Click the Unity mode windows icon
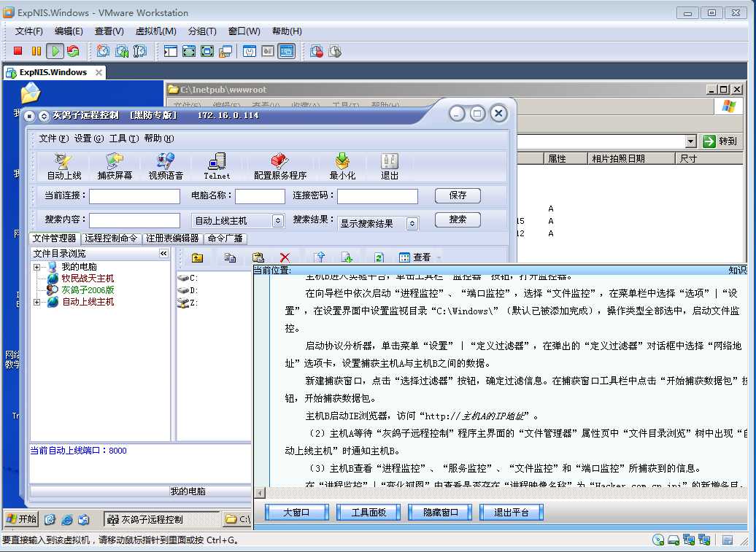 click(x=225, y=50)
